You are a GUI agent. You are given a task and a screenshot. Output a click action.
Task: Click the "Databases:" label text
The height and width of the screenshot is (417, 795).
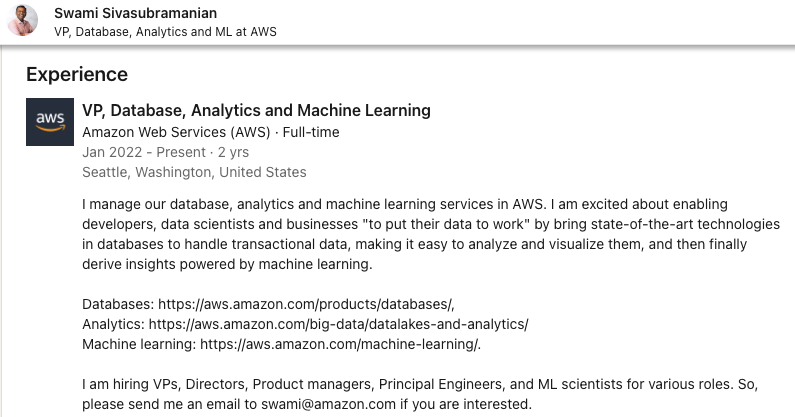tap(118, 304)
